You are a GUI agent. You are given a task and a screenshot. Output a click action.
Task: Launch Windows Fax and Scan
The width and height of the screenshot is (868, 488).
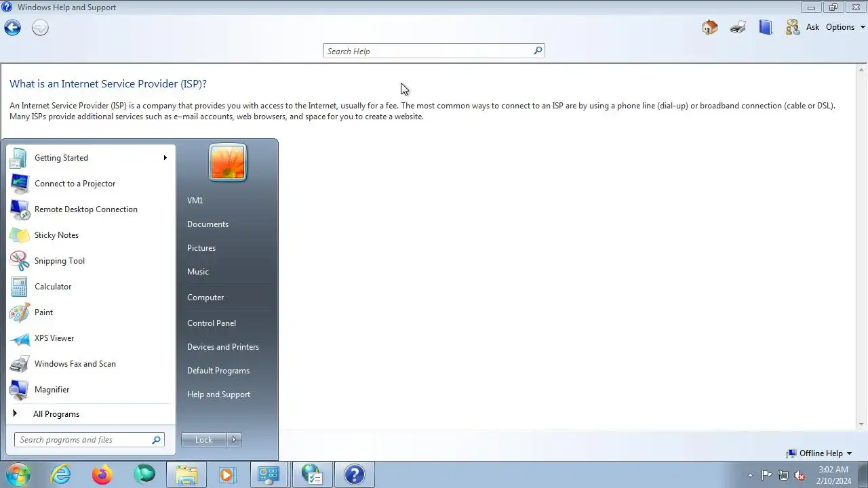(91, 364)
